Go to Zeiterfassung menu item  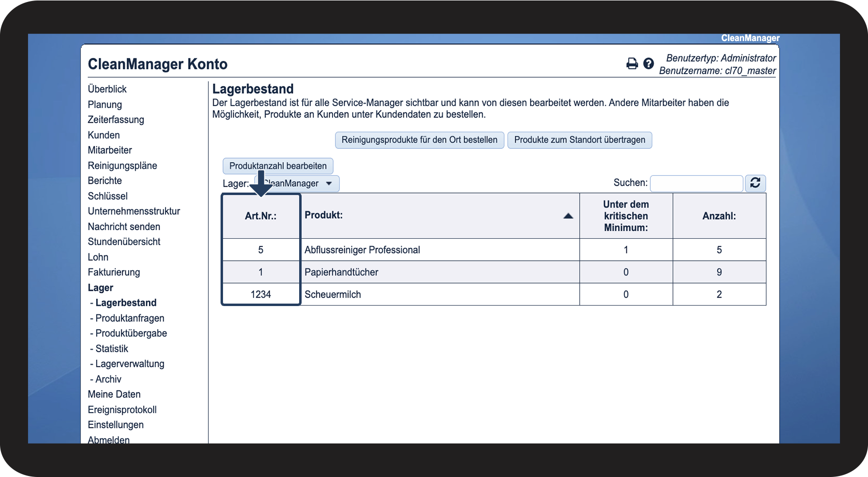(116, 120)
